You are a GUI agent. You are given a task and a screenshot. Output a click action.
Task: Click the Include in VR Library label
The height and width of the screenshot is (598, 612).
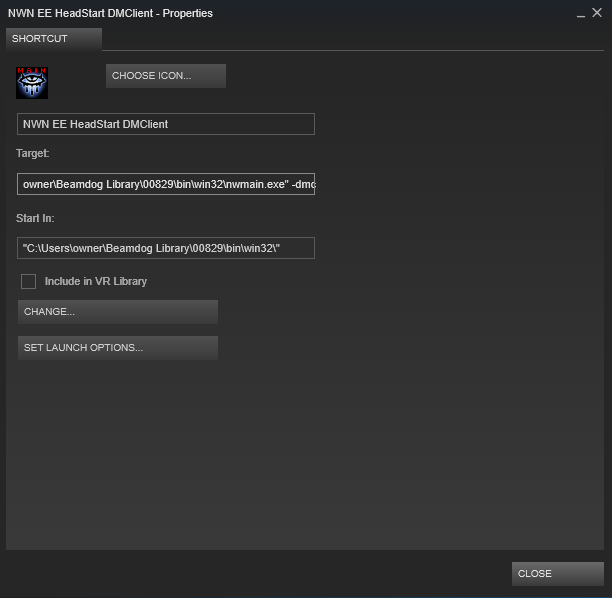click(x=96, y=281)
